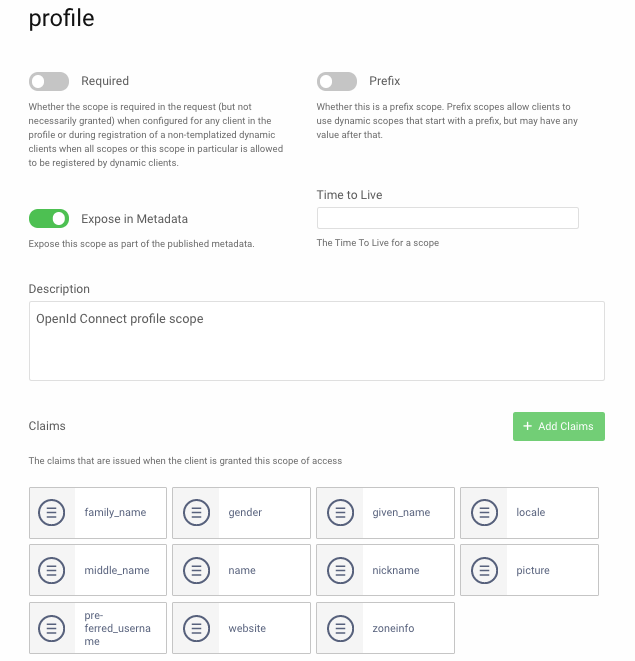635x661 pixels.
Task: Disable the Expose in Metadata toggle
Action: (49, 218)
